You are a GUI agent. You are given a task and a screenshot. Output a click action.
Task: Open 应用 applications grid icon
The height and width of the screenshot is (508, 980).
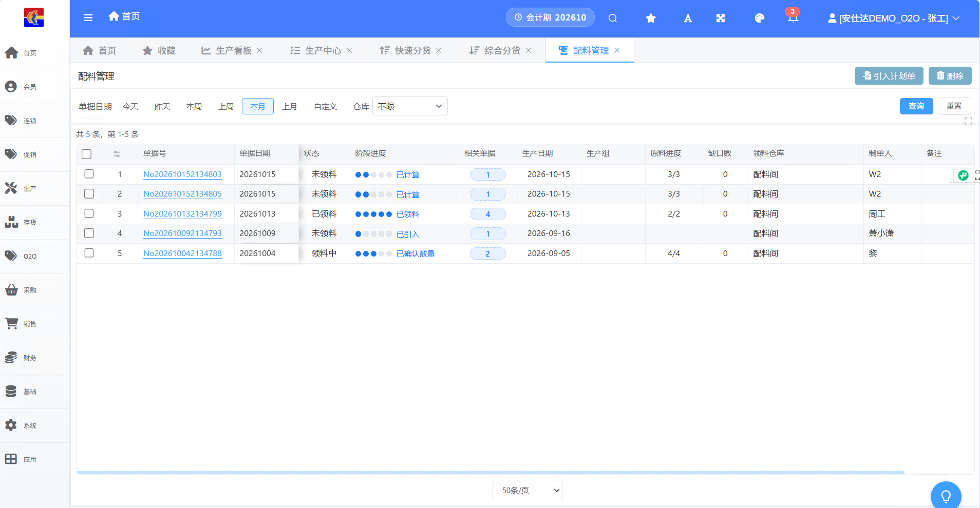tap(11, 459)
